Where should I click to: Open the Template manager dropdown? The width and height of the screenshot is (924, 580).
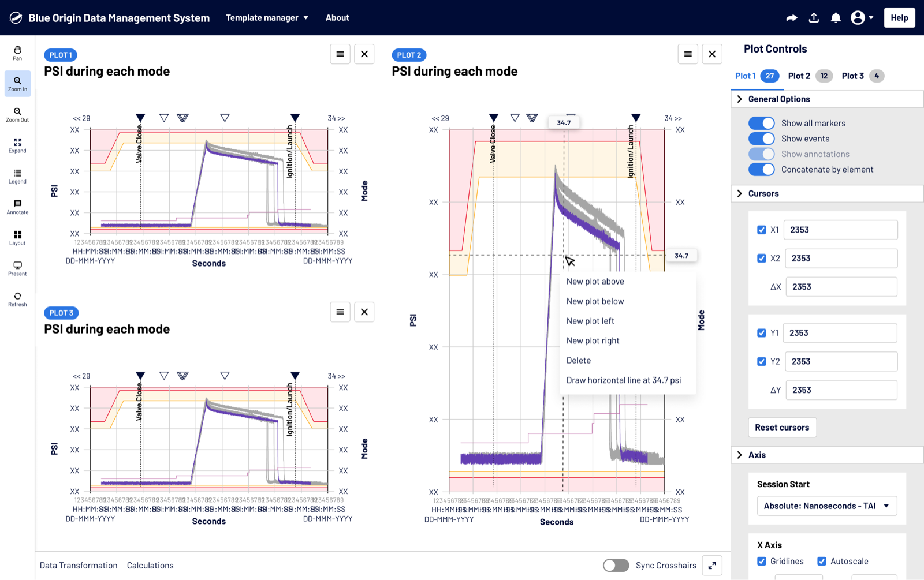[267, 18]
